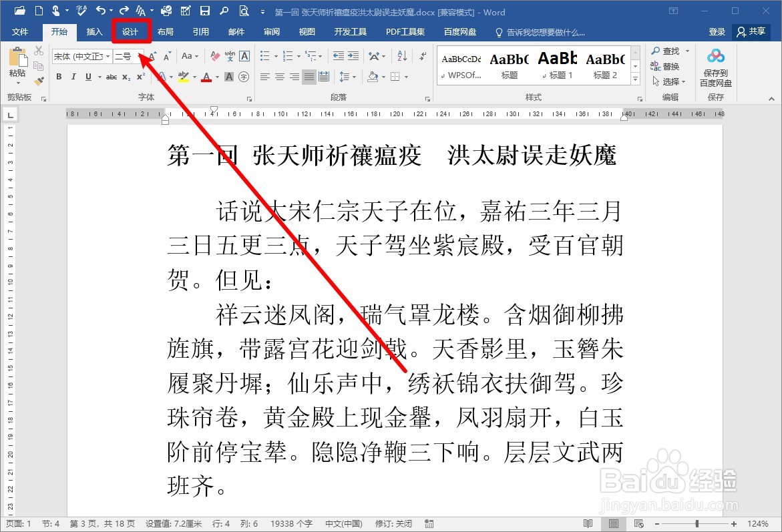The width and height of the screenshot is (782, 532).
Task: Create a new blank document icon
Action: click(x=39, y=10)
